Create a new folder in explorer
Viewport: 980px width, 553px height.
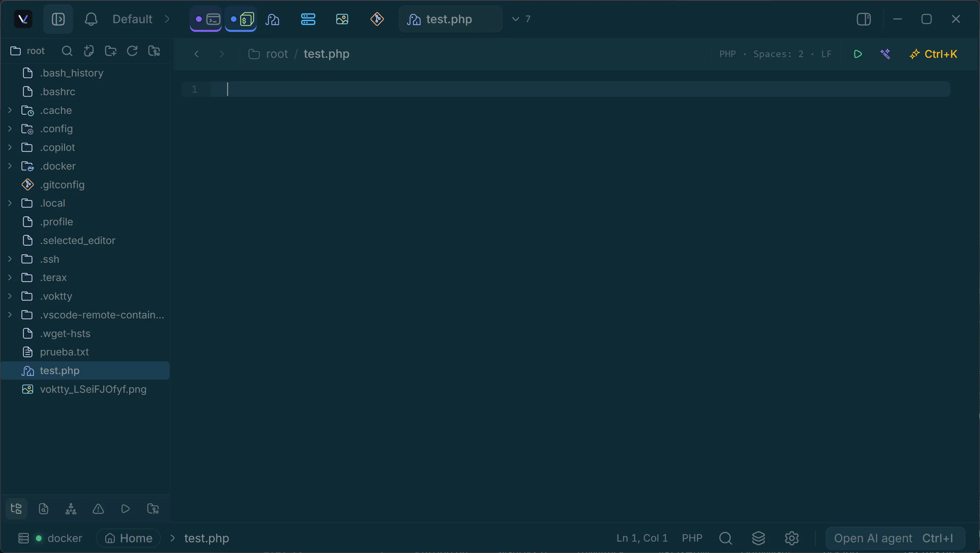click(110, 51)
